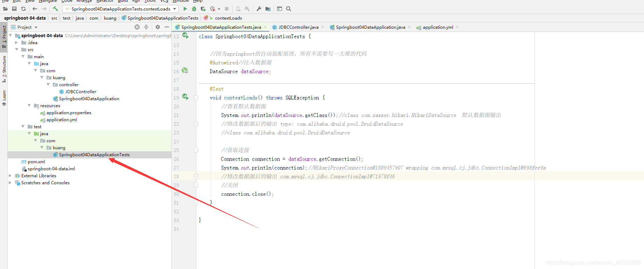
Task: Close the Springboot04DataApplication.java tab
Action: click(x=409, y=27)
